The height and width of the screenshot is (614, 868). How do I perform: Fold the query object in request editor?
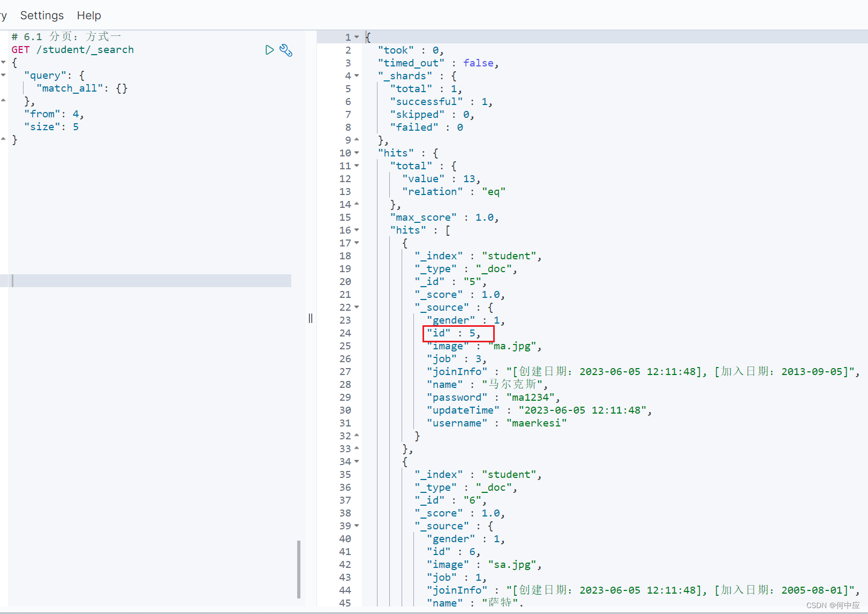[3, 75]
